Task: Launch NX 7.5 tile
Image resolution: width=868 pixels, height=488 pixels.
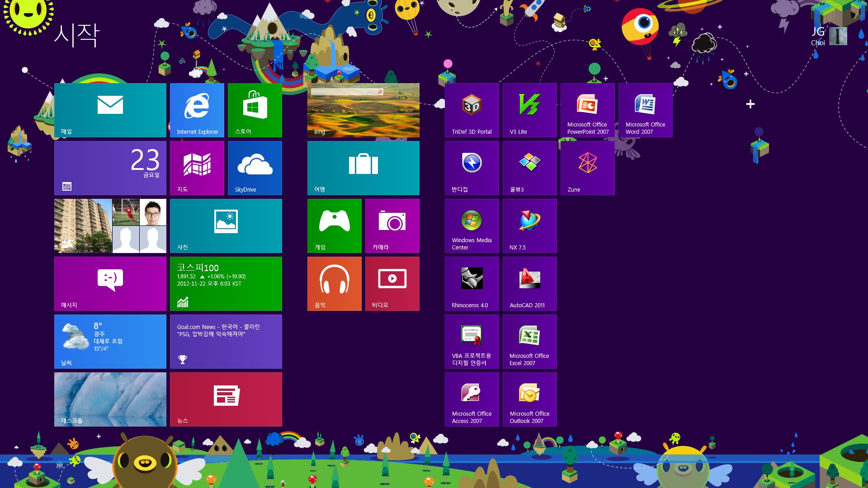Action: [530, 226]
